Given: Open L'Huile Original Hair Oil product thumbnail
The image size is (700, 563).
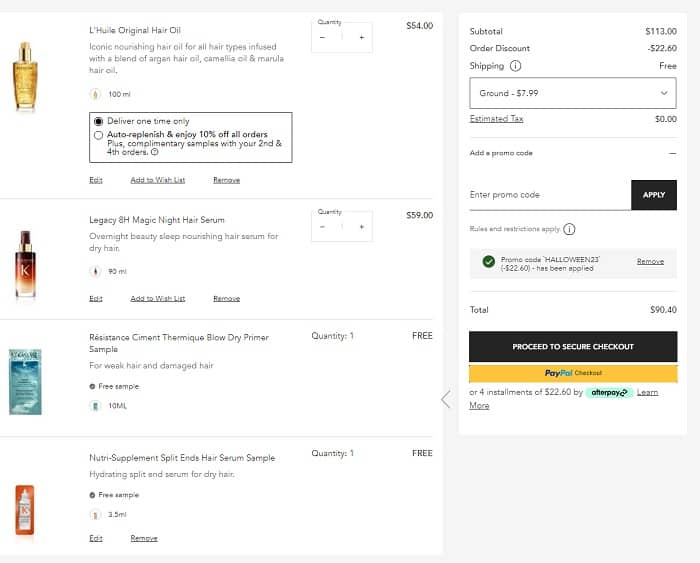Looking at the screenshot, I should pos(25,76).
